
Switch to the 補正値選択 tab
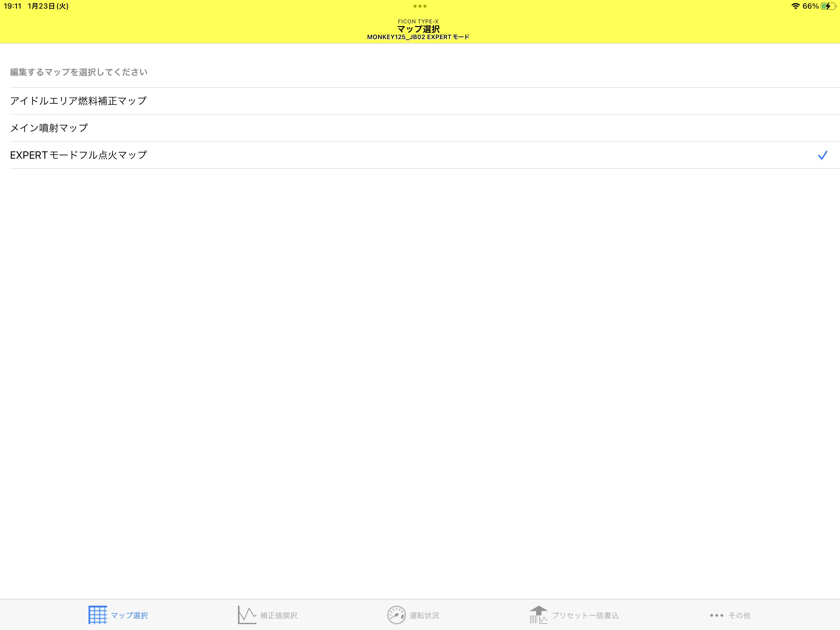(278, 615)
